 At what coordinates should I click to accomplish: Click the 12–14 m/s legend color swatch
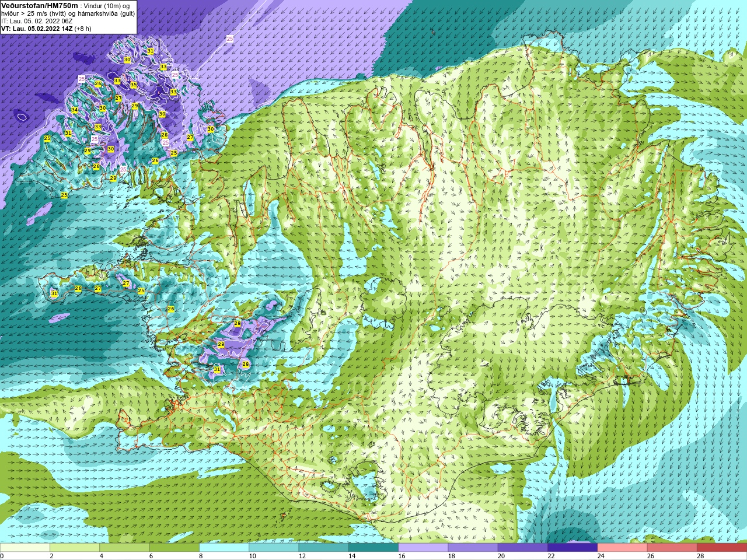coord(323,548)
